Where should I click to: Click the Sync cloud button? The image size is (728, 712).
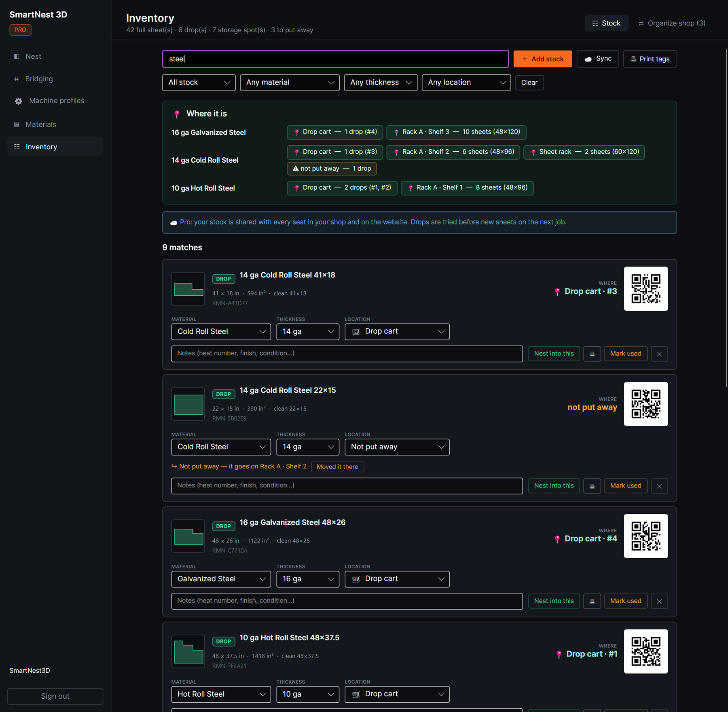coord(598,59)
